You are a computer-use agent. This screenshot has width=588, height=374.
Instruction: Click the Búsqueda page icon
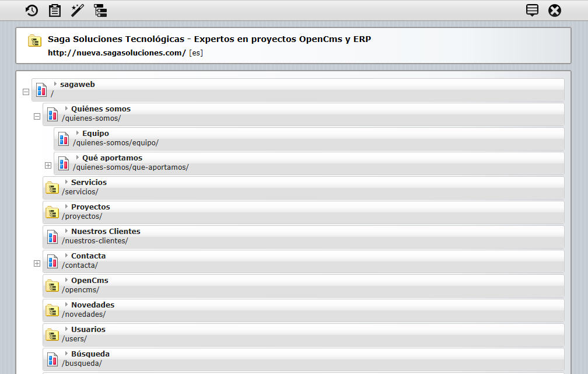(52, 359)
